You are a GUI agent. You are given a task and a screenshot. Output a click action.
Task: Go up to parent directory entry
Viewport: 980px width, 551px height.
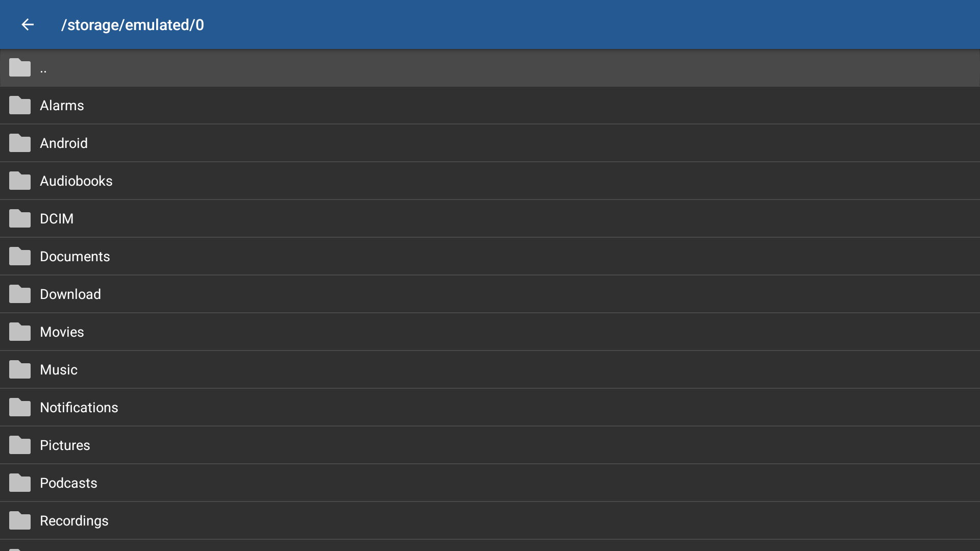pos(43,69)
